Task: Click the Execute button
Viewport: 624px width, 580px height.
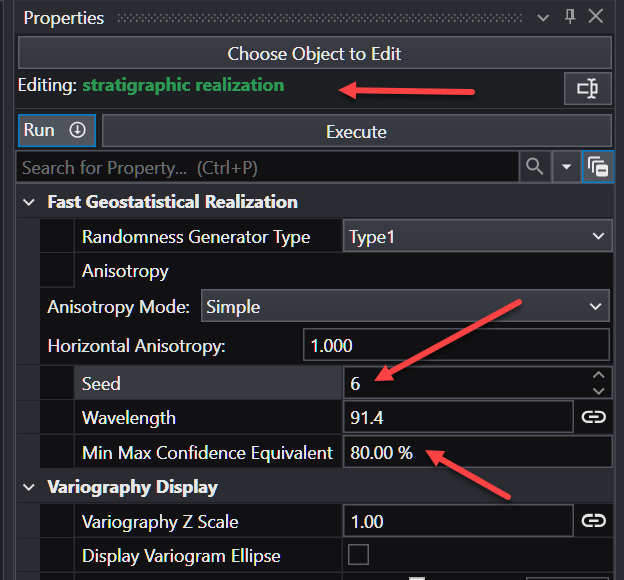Action: click(357, 131)
